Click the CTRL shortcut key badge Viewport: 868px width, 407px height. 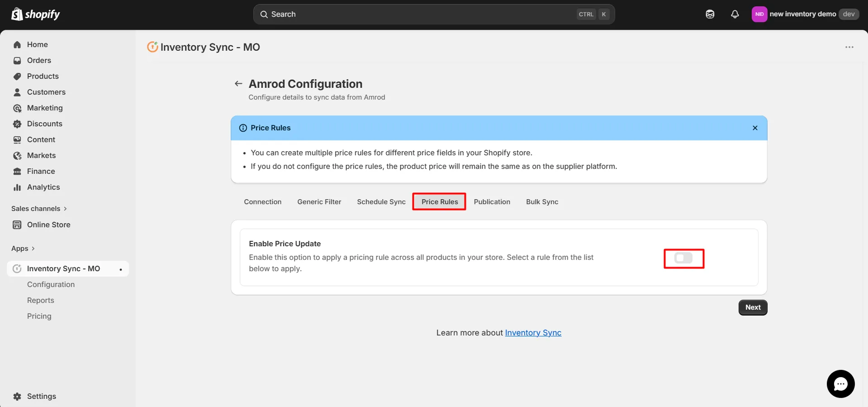[586, 14]
